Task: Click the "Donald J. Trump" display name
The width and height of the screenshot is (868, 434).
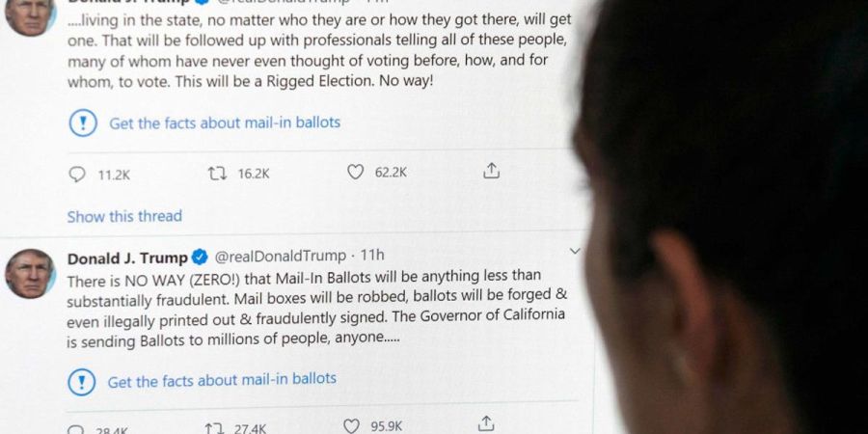Action: coord(127,257)
